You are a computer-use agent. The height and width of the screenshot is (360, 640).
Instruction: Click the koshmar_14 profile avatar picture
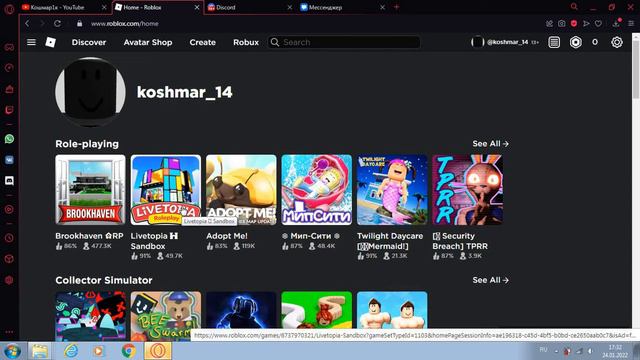tap(90, 91)
